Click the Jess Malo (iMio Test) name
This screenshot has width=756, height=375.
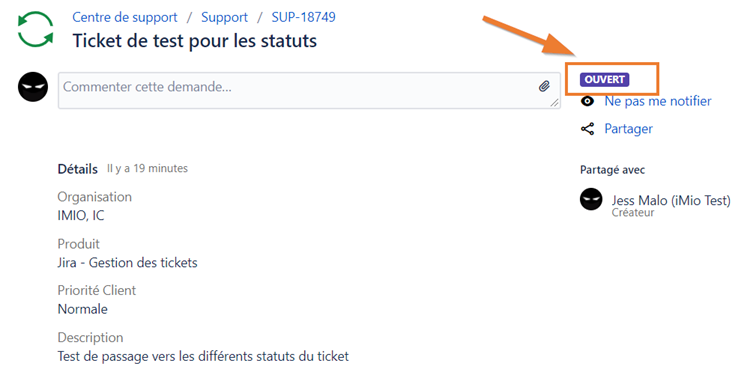pyautogui.click(x=671, y=200)
